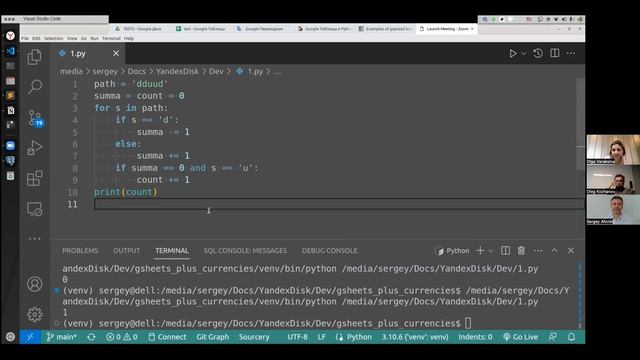
Task: Open notifications bell icon
Action: point(571,337)
